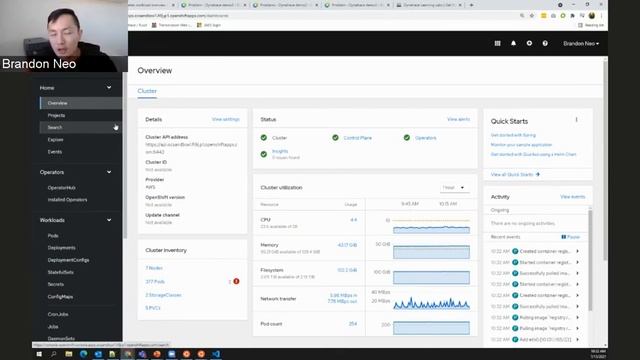This screenshot has height=360, width=640.
Task: Click the arrow icon after View all Quick Starts
Action: [x=538, y=174]
